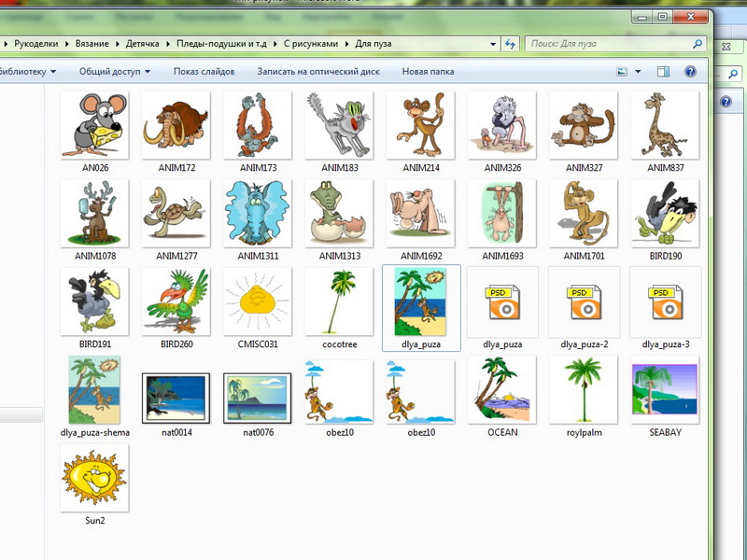
Task: Open the library dropdown at toolbar's left edge
Action: coord(28,72)
